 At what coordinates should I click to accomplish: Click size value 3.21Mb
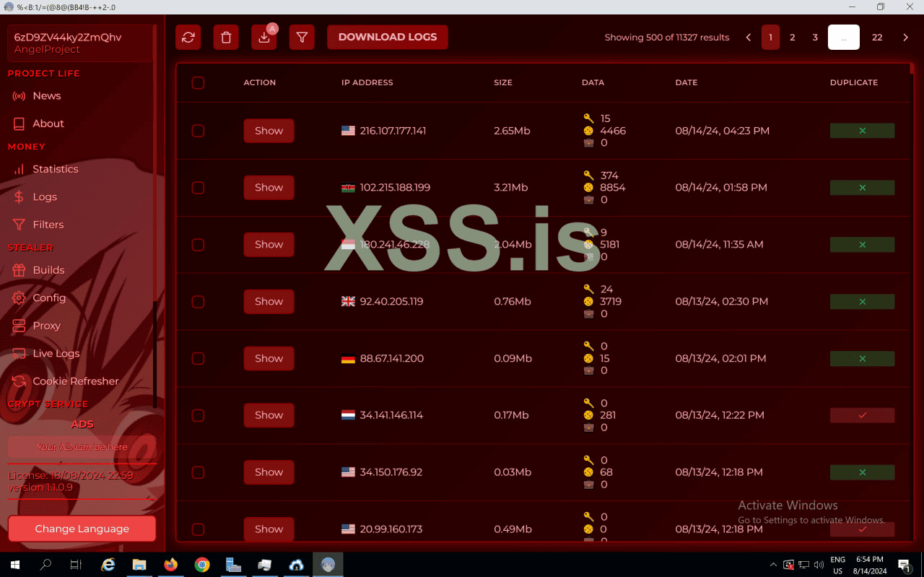(511, 188)
